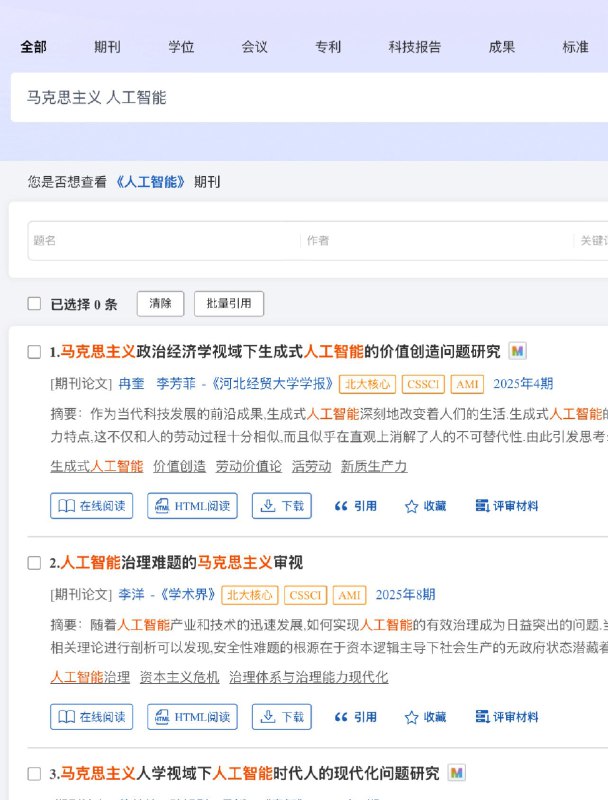
Task: Switch to the 期刊 tab
Action: pos(107,47)
